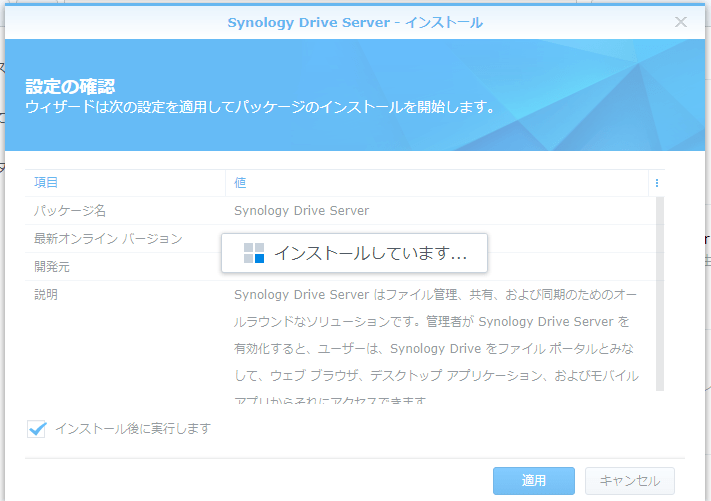The width and height of the screenshot is (711, 501).
Task: Close the Synology Drive Server install dialog
Action: 681,22
